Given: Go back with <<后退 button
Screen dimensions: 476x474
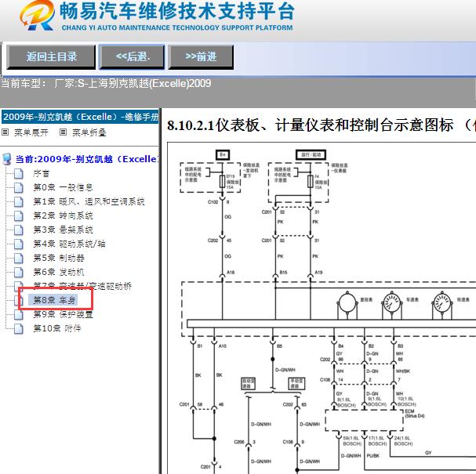Looking at the screenshot, I should coord(132,57).
